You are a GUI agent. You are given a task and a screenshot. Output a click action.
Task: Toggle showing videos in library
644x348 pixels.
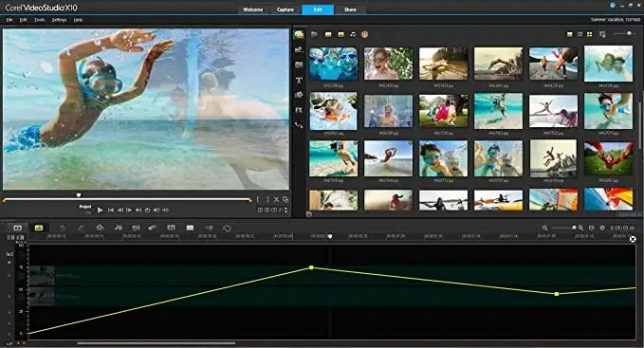[x=328, y=34]
